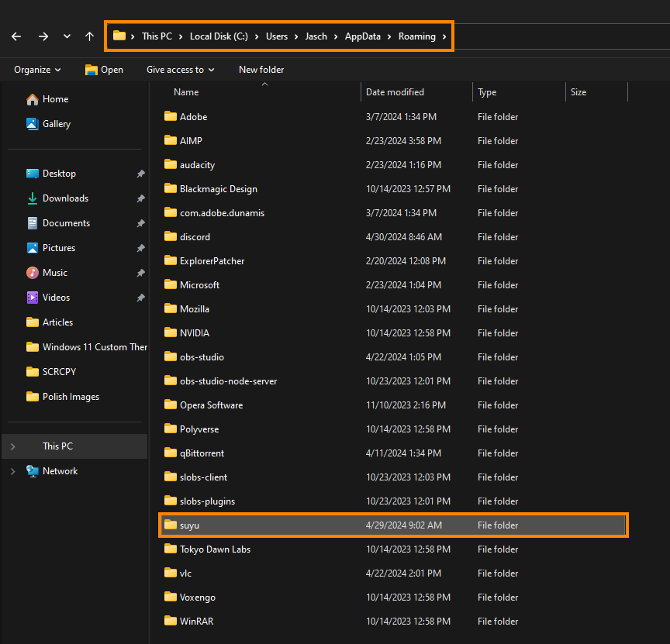The image size is (670, 644).
Task: Go back with the left arrow button
Action: pyautogui.click(x=16, y=36)
